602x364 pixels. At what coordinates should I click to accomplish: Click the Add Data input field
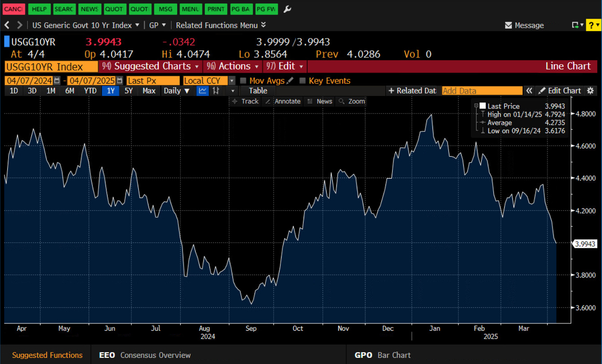482,91
